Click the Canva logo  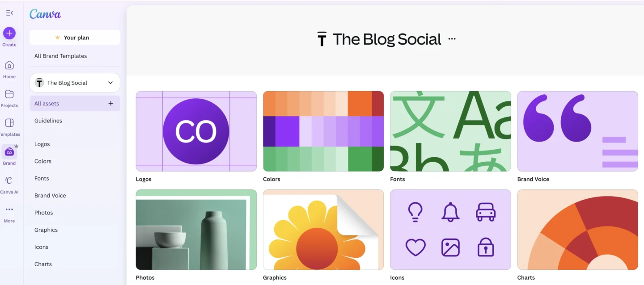coord(45,14)
